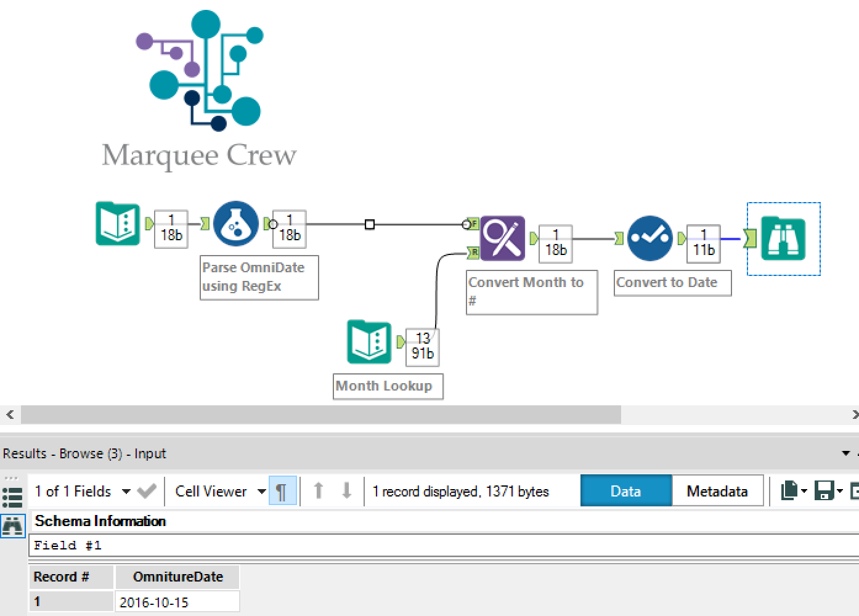Screen dimensions: 859x616
Task: Click the down arrow record navigation
Action: point(347,491)
